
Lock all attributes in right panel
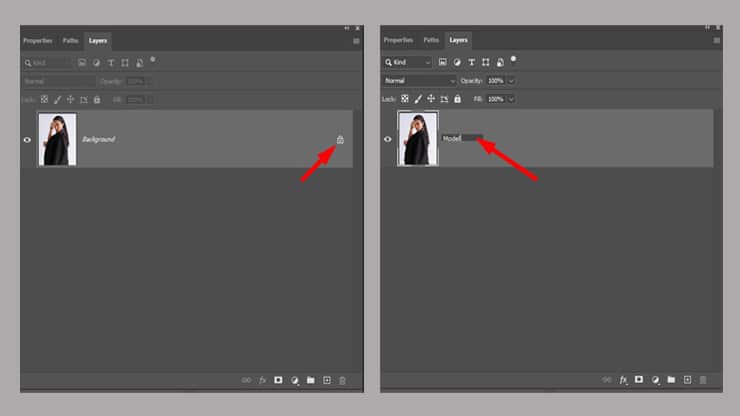click(457, 99)
